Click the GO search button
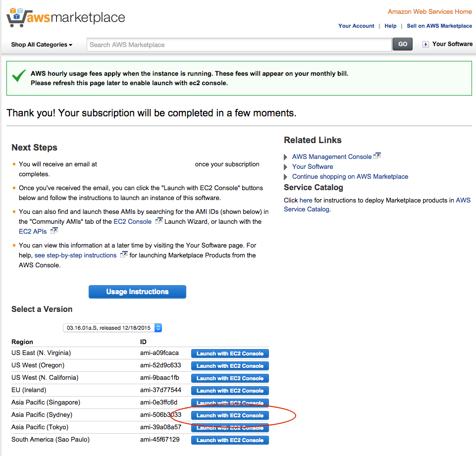 403,44
